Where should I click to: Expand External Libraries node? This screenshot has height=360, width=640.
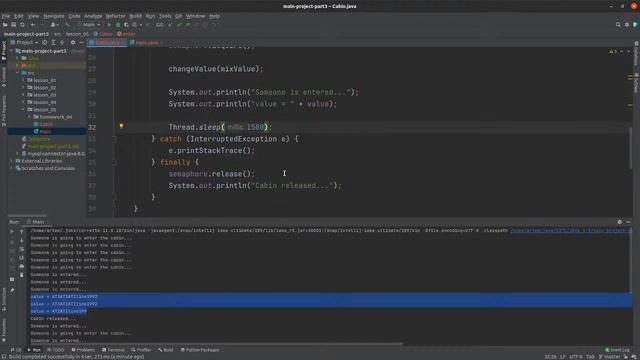pos(12,161)
